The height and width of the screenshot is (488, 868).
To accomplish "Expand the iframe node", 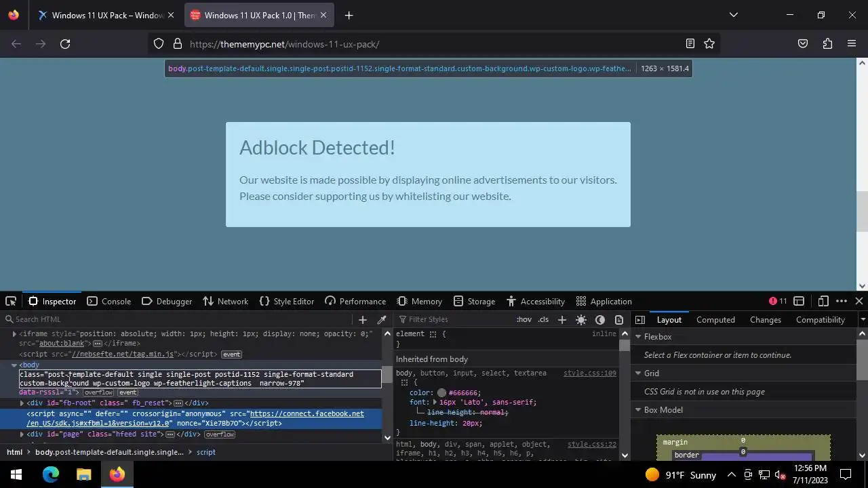I will (14, 334).
